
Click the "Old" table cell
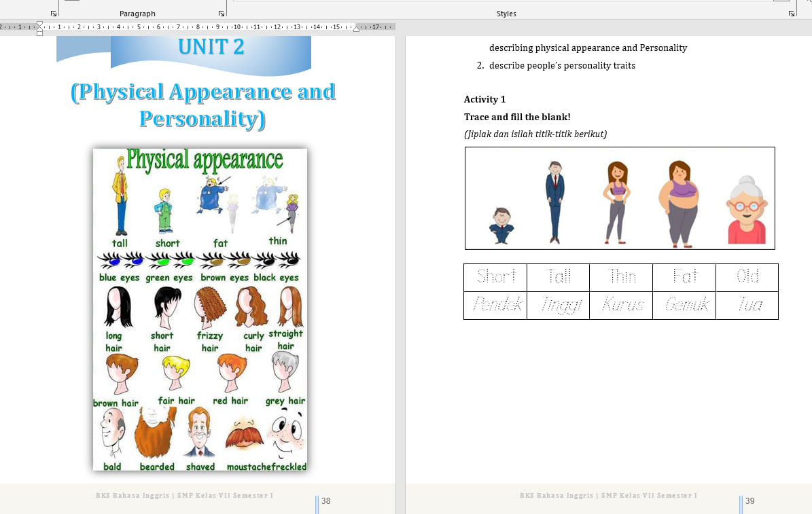click(x=747, y=278)
